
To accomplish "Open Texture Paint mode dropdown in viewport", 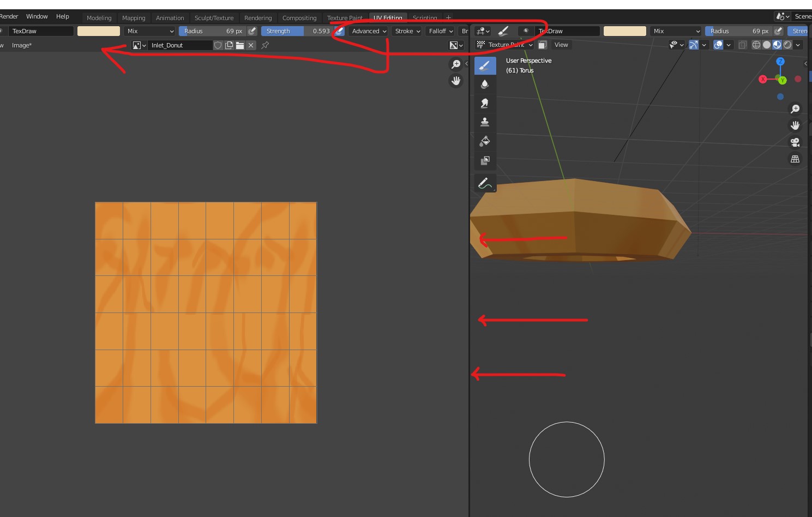I will [x=504, y=45].
